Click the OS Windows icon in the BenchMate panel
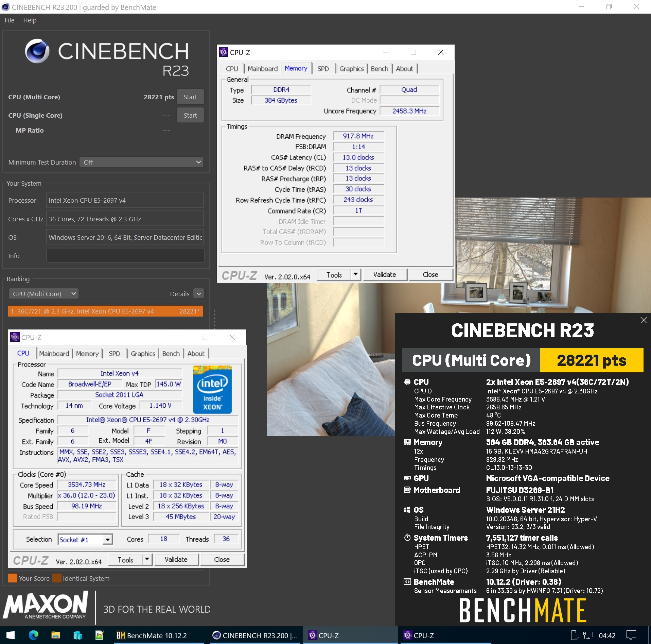651x644 pixels. [x=407, y=510]
